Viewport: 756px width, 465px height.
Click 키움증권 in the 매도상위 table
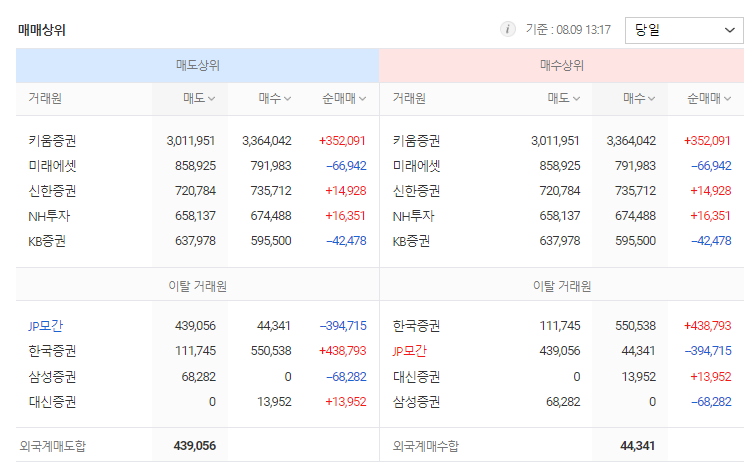click(x=52, y=141)
